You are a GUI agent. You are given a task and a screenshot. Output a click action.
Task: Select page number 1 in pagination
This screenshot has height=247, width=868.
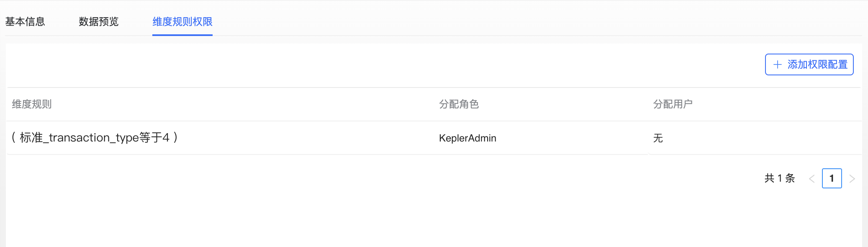click(x=832, y=178)
